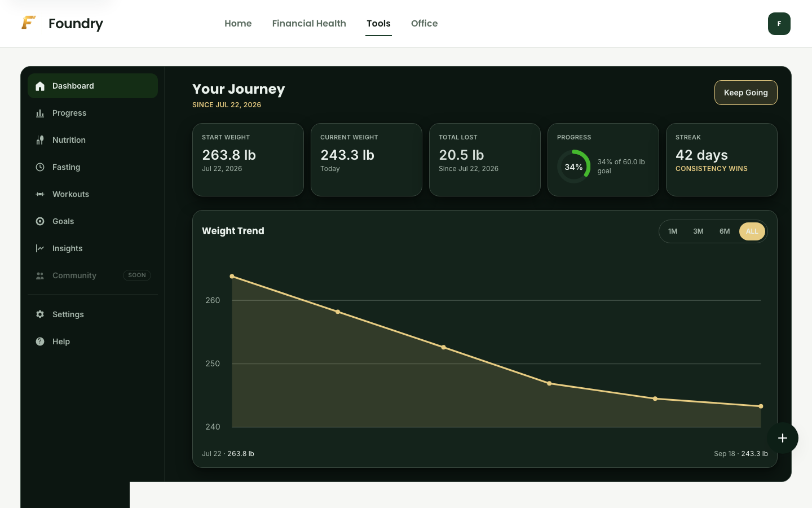Click the floating plus add button
The width and height of the screenshot is (812, 508).
coord(783,438)
